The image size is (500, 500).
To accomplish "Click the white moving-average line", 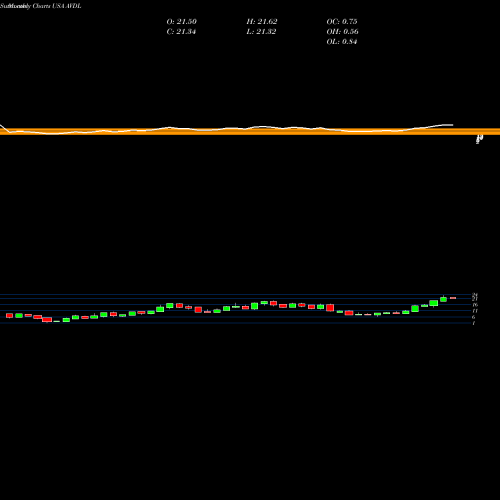I will pyautogui.click(x=227, y=129).
